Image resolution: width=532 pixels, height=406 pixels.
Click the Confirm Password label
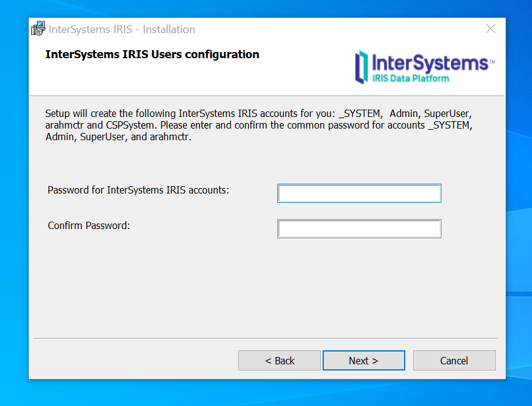click(x=89, y=225)
